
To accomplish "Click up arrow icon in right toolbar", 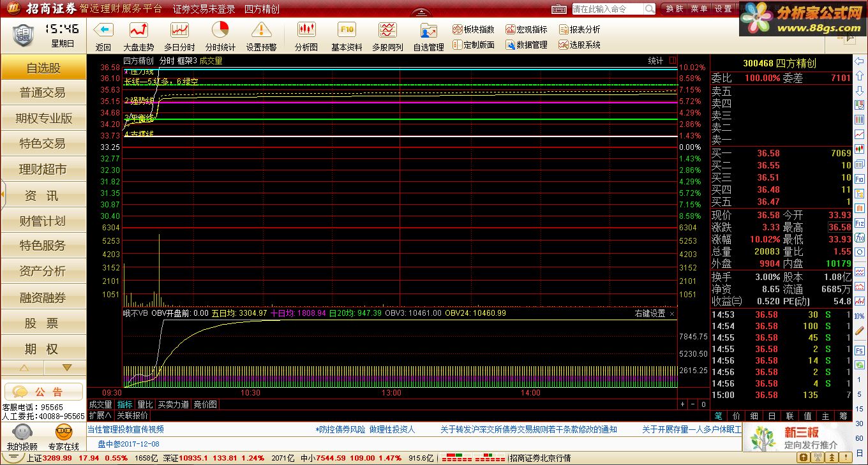I will (859, 76).
